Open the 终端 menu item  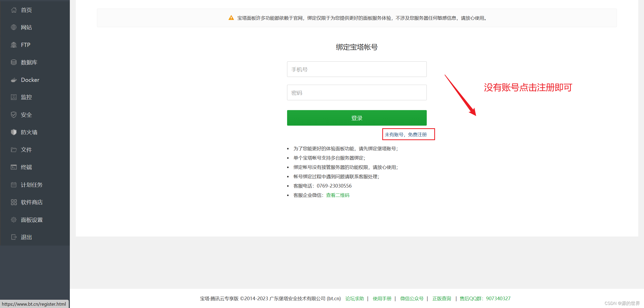tap(35, 167)
